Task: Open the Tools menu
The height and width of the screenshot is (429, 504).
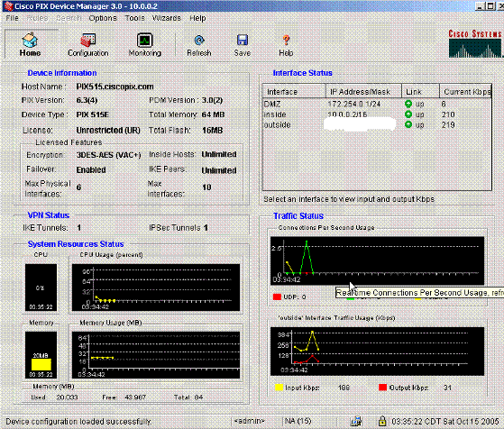Action: pyautogui.click(x=135, y=18)
